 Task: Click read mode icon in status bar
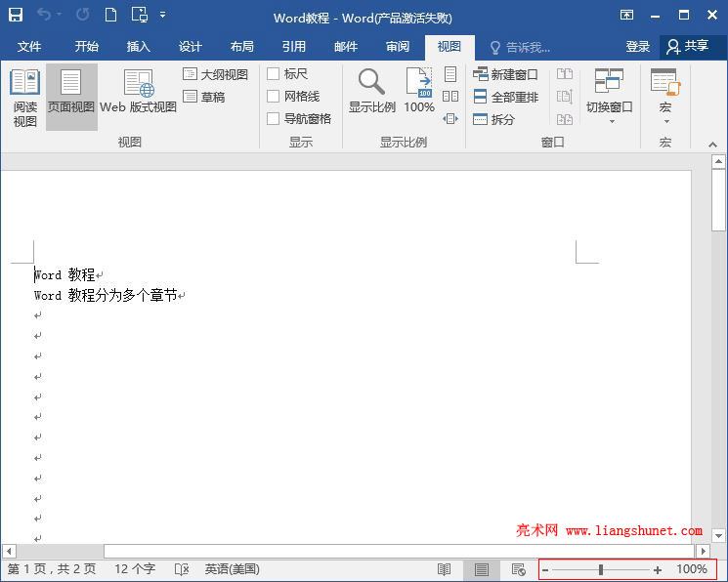coord(445,569)
